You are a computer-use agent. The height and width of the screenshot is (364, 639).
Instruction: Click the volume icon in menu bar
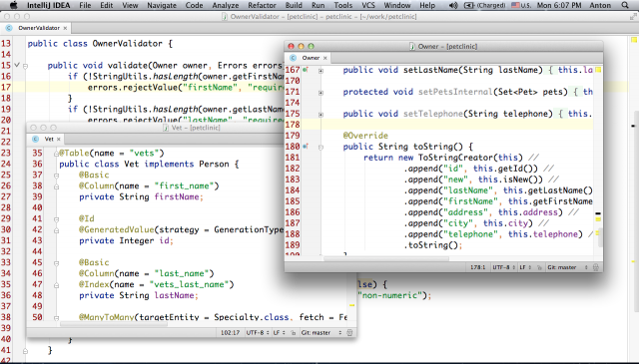click(x=453, y=5)
